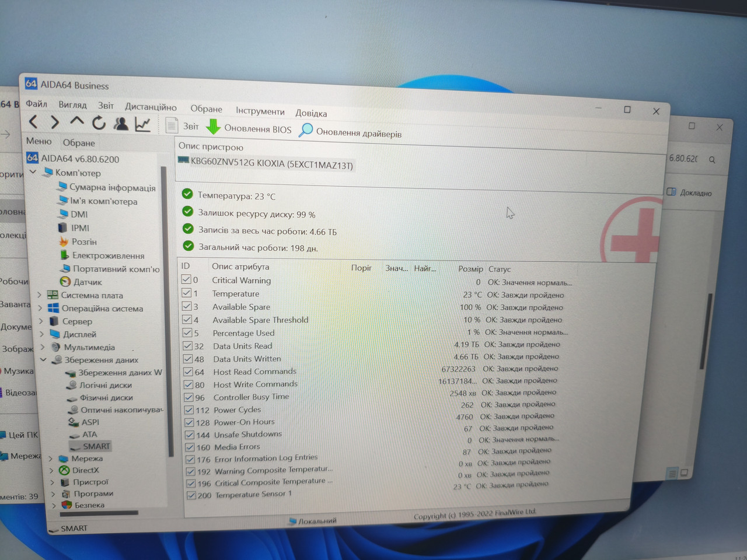Click Оновлення BIOS green arrow button
This screenshot has height=560, width=747.
[x=249, y=128]
